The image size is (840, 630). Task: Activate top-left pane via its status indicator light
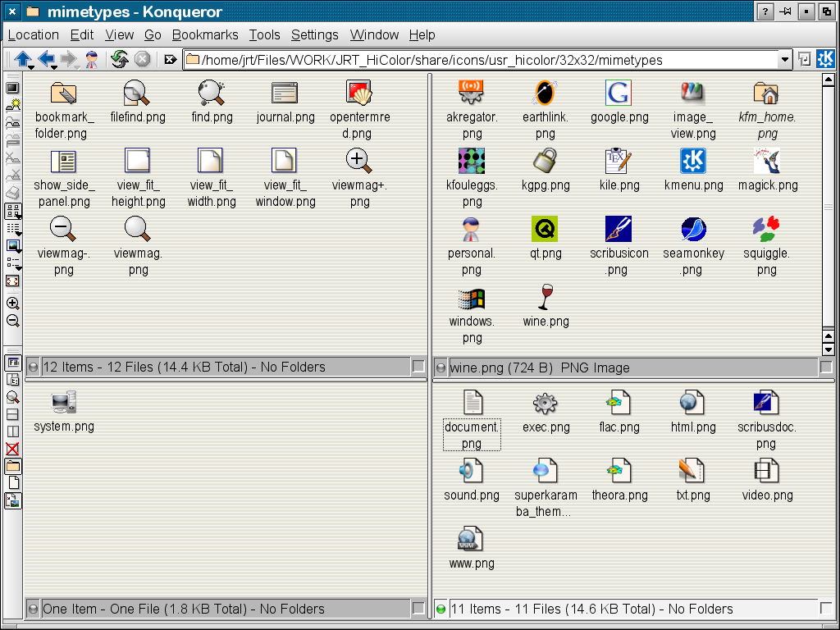(33, 367)
